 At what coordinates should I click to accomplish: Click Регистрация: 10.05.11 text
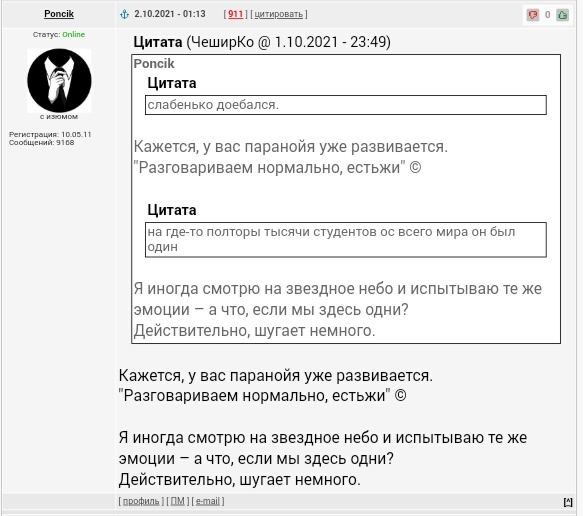click(50, 134)
